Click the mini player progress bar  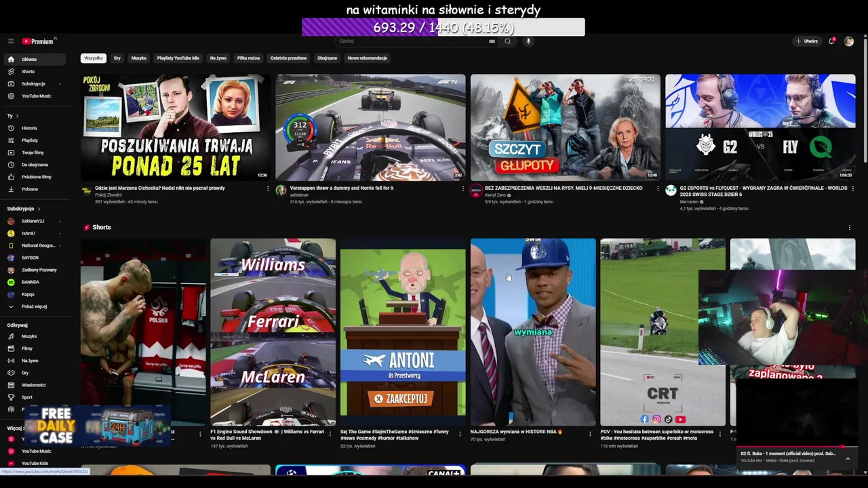797,447
